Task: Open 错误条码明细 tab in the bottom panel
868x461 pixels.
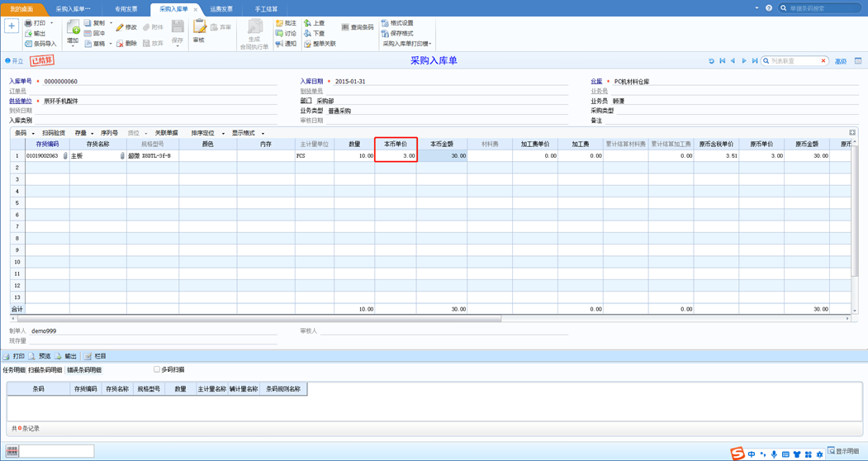Action: (84, 369)
